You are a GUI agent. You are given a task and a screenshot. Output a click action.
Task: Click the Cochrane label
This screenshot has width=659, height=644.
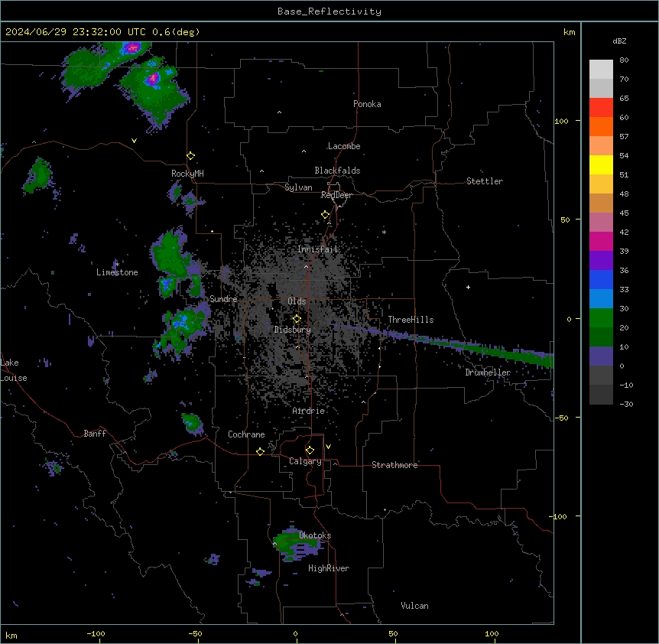pos(246,434)
